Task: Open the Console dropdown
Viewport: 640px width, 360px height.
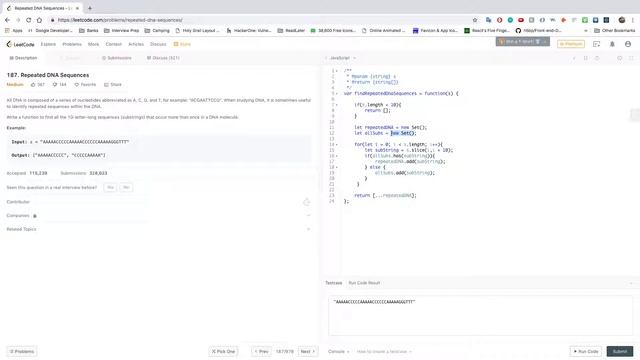Action: 338,351
